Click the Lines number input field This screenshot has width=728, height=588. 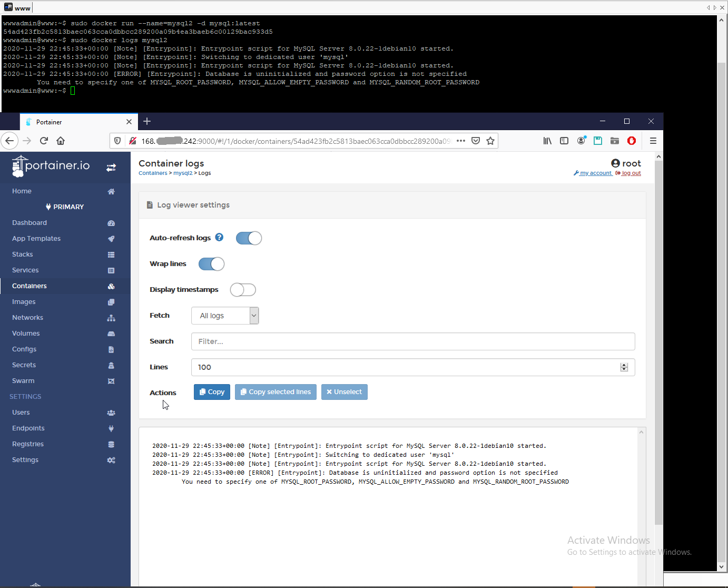click(413, 367)
